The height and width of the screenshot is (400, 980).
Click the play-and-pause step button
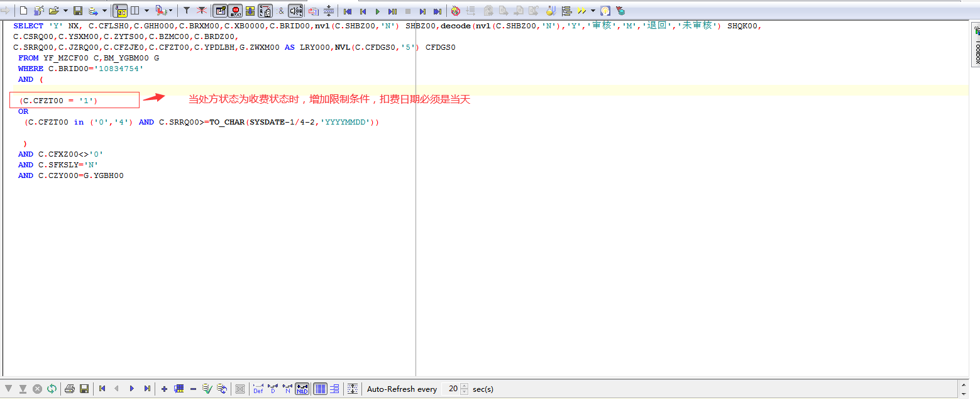[392, 11]
